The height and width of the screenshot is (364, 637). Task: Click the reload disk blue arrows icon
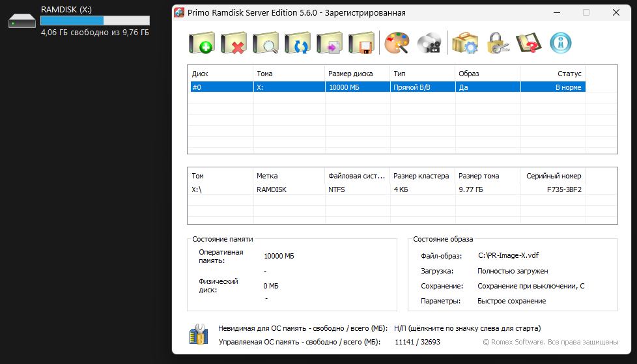298,44
